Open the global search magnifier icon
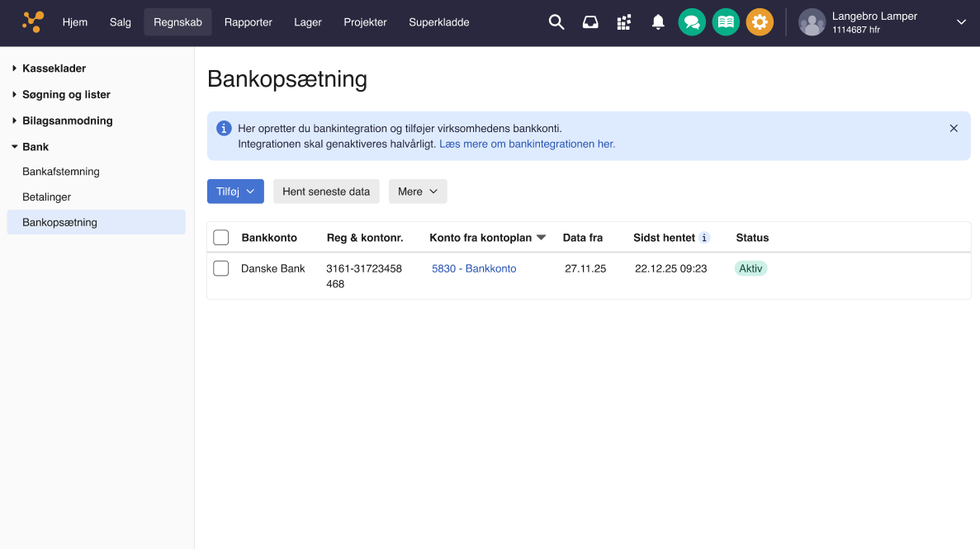Viewport: 980px width, 549px height. pyautogui.click(x=556, y=22)
